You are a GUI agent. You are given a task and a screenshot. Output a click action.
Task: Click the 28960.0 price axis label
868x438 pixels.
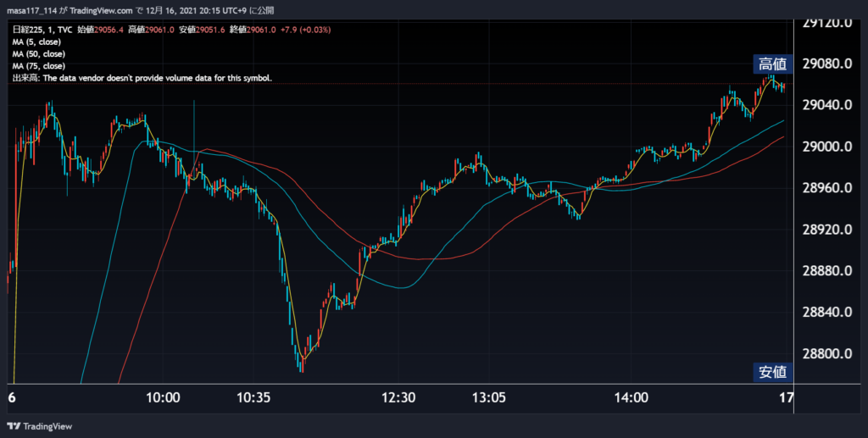(x=827, y=188)
